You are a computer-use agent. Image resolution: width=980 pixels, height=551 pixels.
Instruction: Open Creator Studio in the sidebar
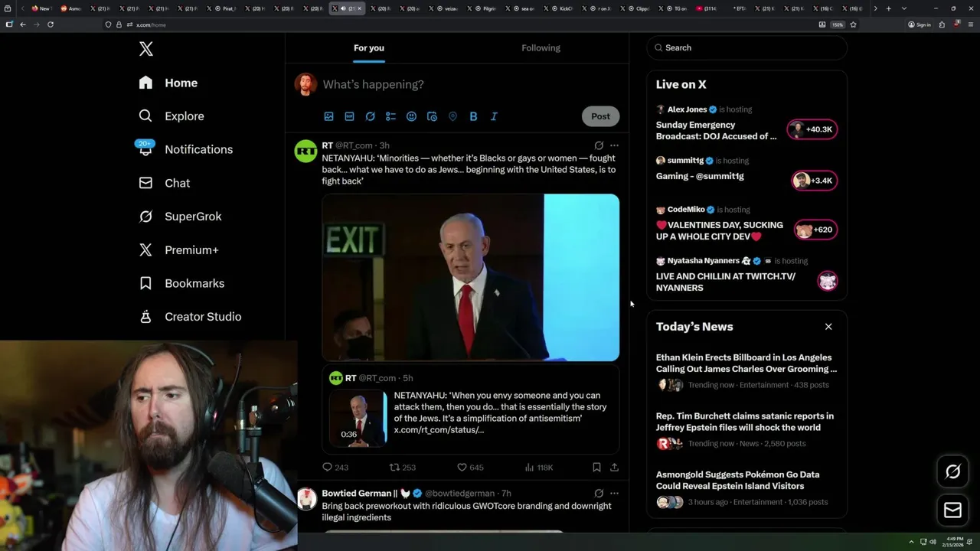coord(190,317)
